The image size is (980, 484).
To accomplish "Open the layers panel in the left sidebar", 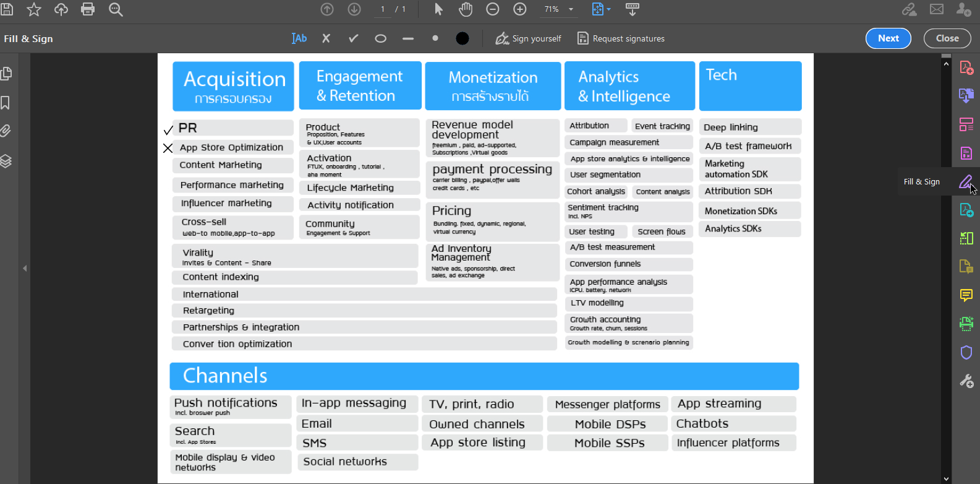I will pyautogui.click(x=6, y=161).
